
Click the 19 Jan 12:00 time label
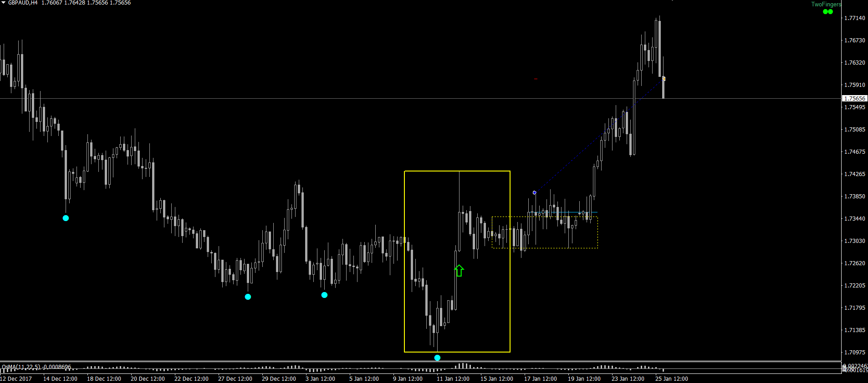pos(584,379)
